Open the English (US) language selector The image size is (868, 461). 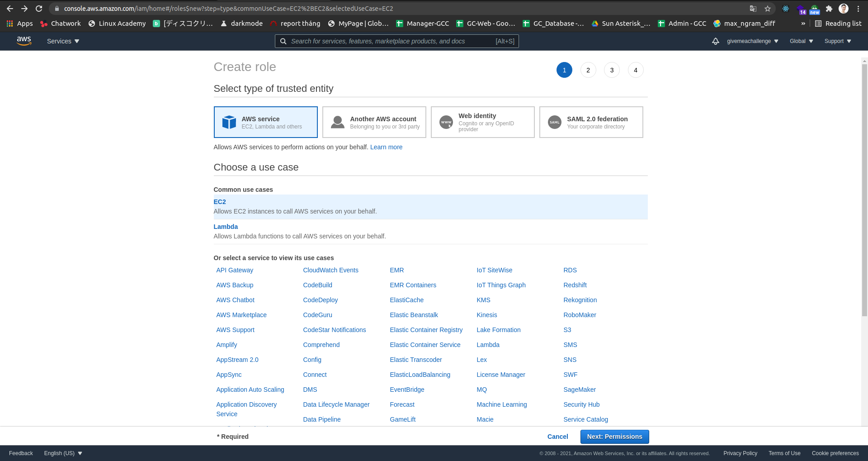click(x=62, y=453)
